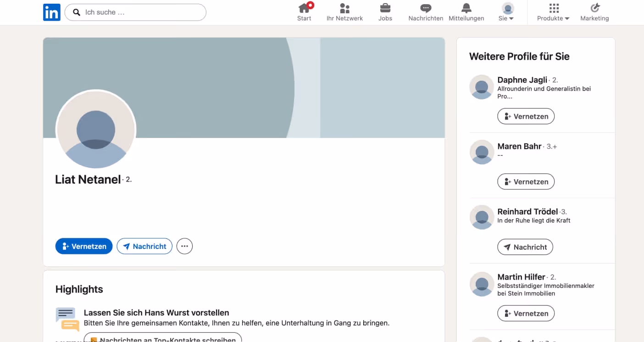Click the Bitten Sie Ihre gemeinsamen Kontakte text
This screenshot has height=342, width=644.
[x=237, y=323]
